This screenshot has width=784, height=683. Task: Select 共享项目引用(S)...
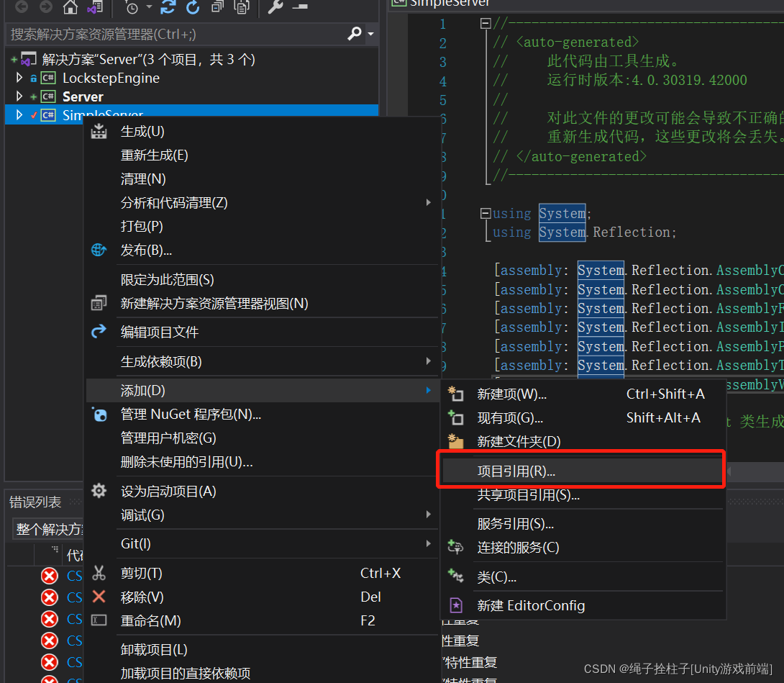point(528,494)
